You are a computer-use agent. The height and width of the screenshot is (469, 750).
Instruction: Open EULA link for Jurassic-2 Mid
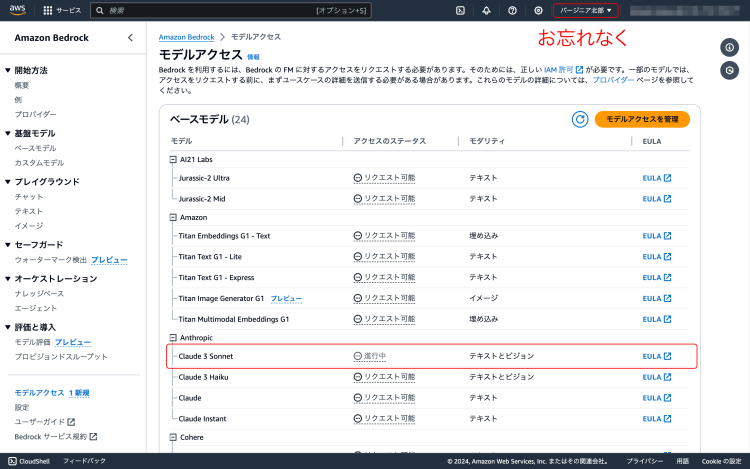tap(657, 199)
